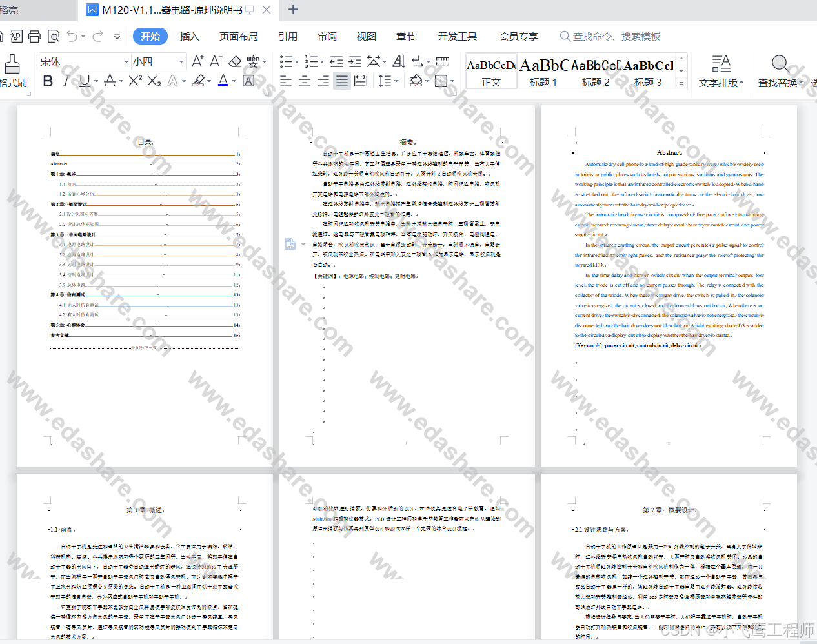The width and height of the screenshot is (817, 644).
Task: Open new document tab with plus button
Action: 293,9
